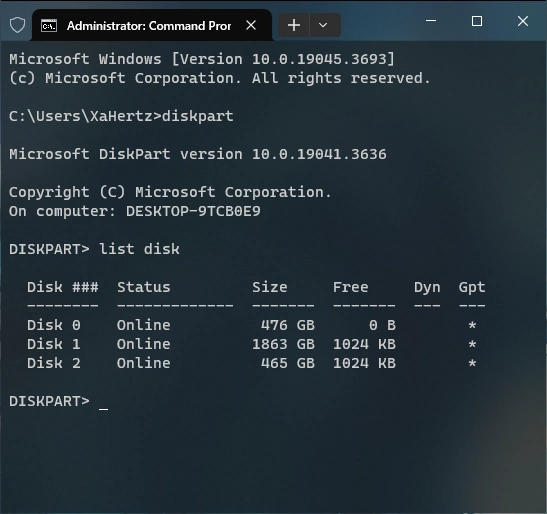Click the administrator shield icon in title bar

pyautogui.click(x=17, y=25)
